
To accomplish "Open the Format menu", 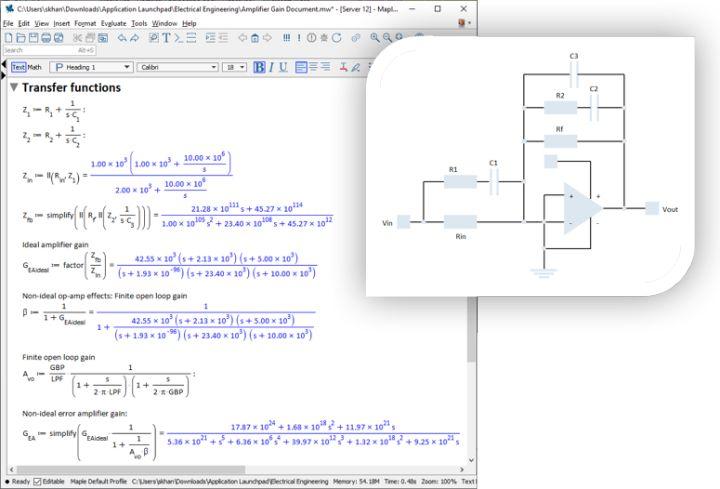I will [85, 23].
